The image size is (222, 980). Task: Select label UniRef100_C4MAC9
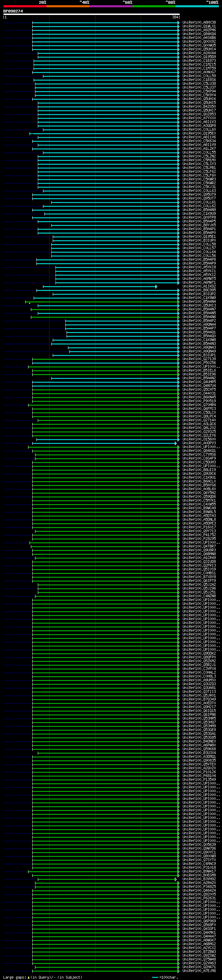click(199, 864)
